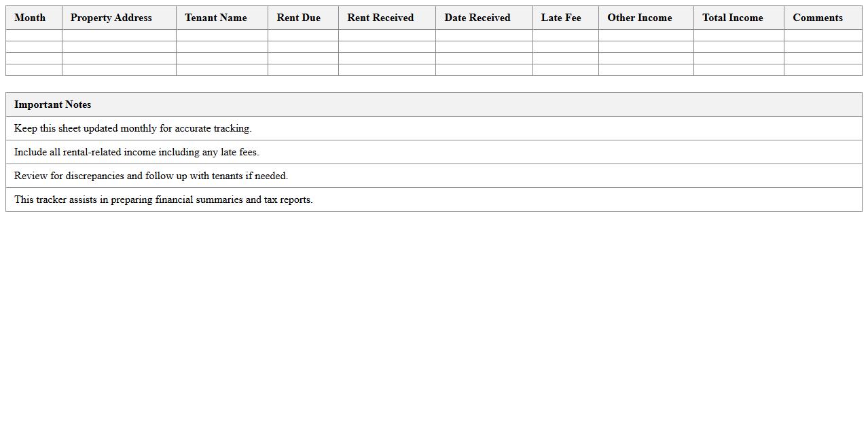Screen dimensions: 868x441
Task: Click the Month column header
Action: pos(30,18)
